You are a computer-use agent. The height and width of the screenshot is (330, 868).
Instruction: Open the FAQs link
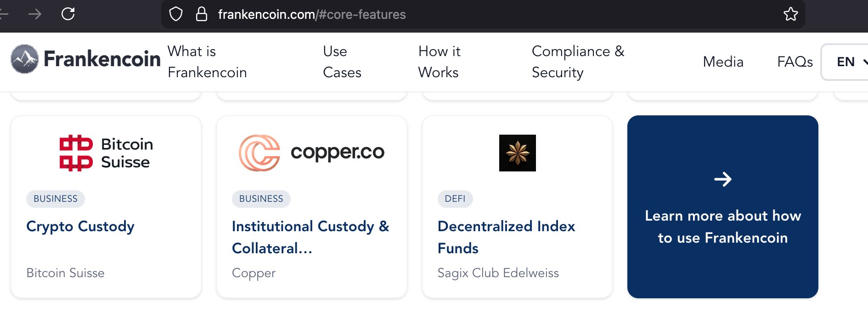click(795, 62)
